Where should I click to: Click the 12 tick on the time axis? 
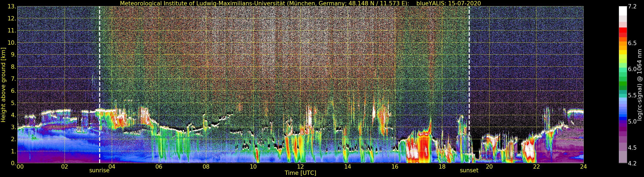[x=300, y=166]
